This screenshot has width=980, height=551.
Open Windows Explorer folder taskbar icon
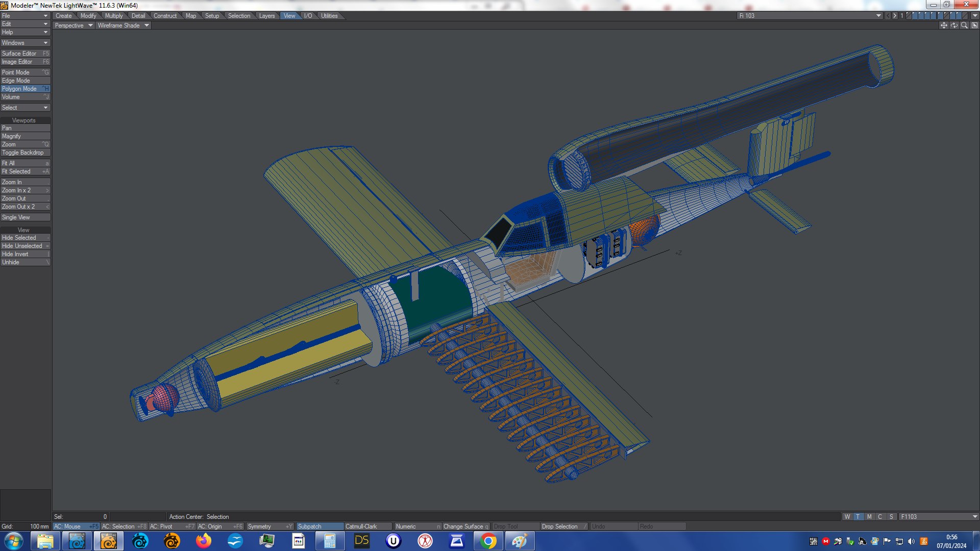45,541
